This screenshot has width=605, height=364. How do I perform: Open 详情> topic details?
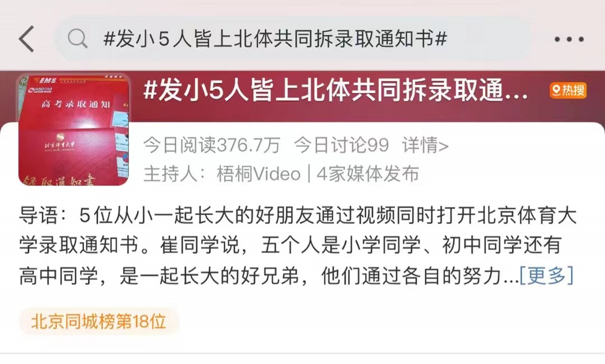[x=425, y=146]
